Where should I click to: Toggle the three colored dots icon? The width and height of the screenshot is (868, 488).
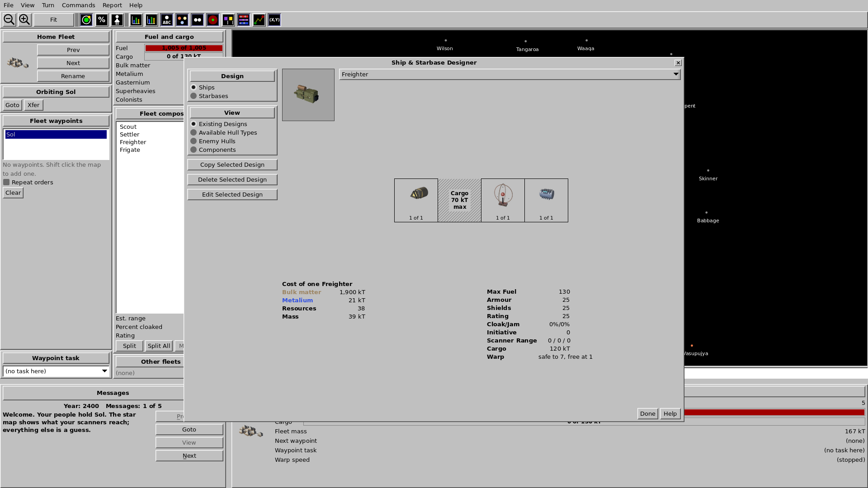[x=182, y=20]
